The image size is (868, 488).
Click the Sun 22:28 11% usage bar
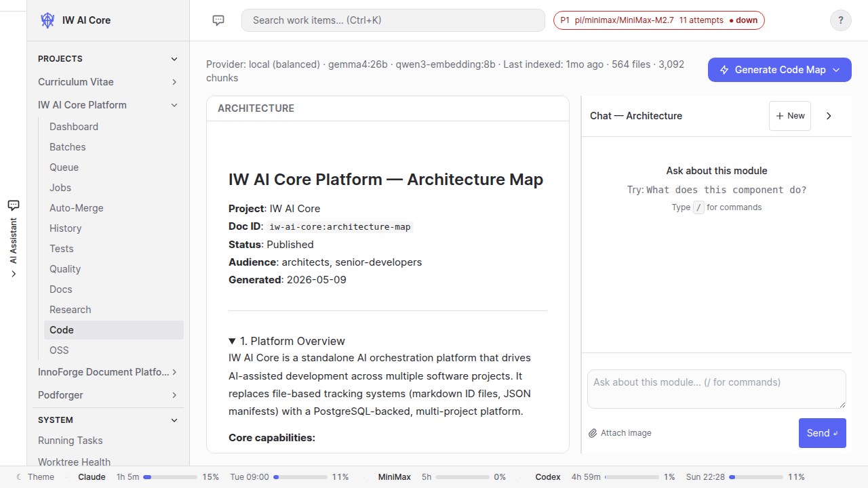coord(755,477)
